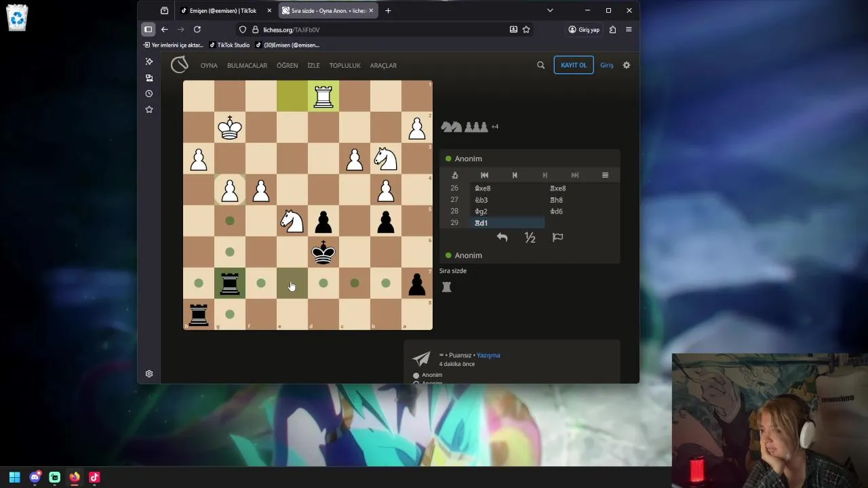Resign using the flag icon
This screenshot has height=488, width=868.
pos(557,237)
